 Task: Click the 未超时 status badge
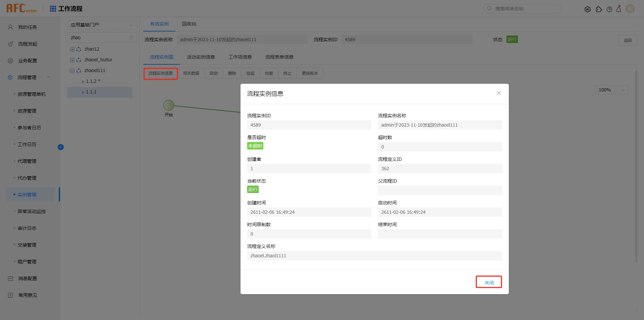pos(255,146)
